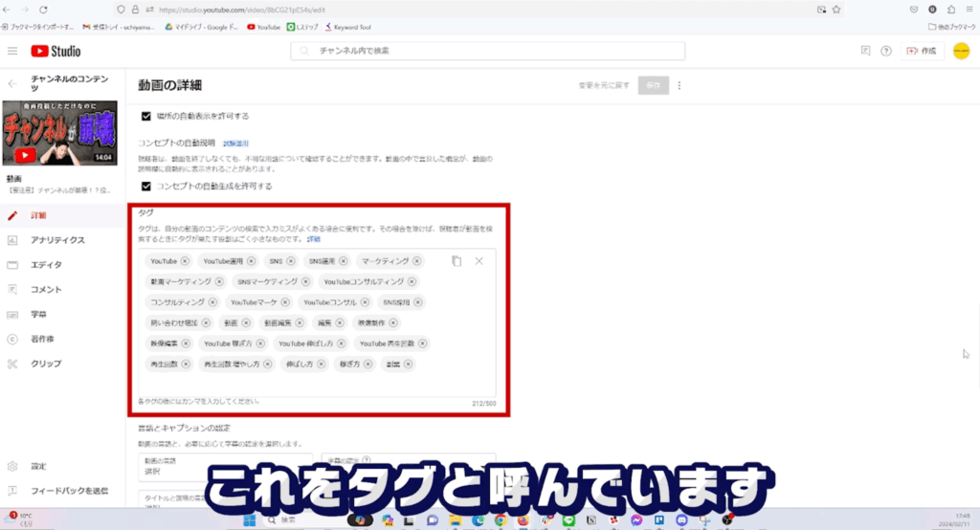Screen dimensions: 980x530
Task: Remove the 'YouTubeコンサルティング' tag chip
Action: [412, 282]
